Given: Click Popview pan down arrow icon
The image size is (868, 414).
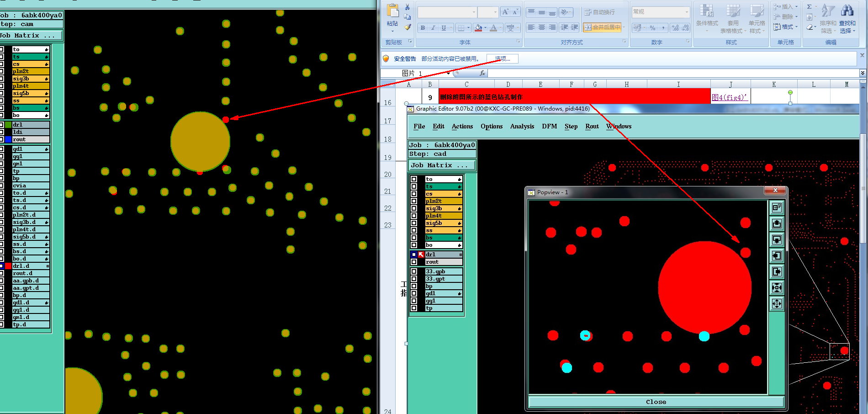Looking at the screenshot, I should (777, 239).
